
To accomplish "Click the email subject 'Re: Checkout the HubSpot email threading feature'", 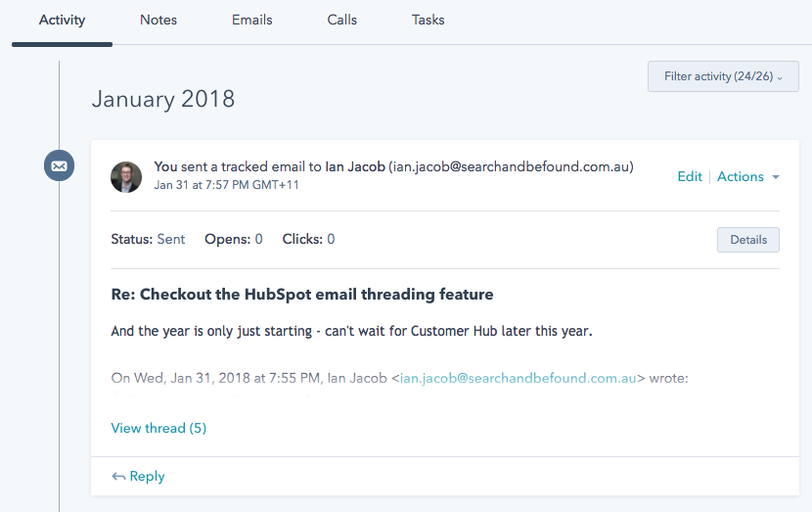I will coord(302,295).
